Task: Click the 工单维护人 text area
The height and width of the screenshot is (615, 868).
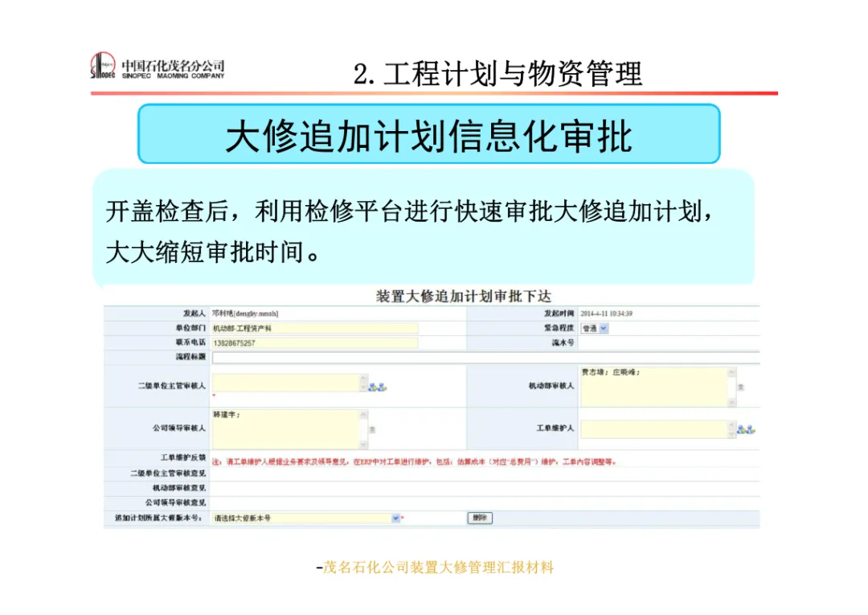Action: click(x=654, y=429)
